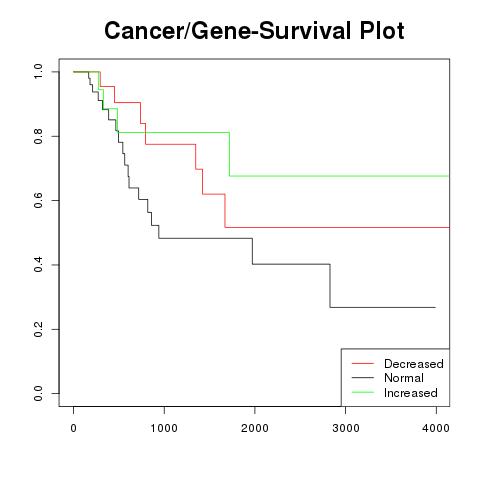
Task: Click the 1000 x-axis tick label
Action: click(164, 428)
